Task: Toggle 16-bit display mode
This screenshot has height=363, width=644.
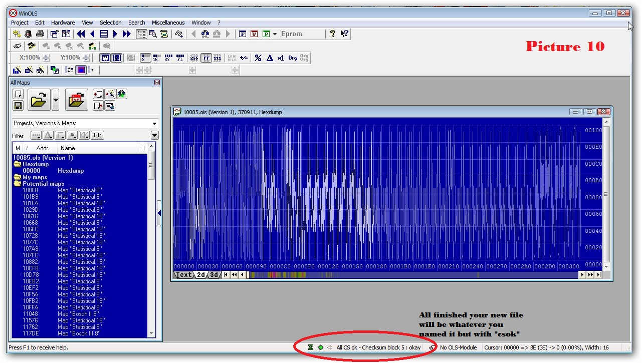Action: pos(156,58)
